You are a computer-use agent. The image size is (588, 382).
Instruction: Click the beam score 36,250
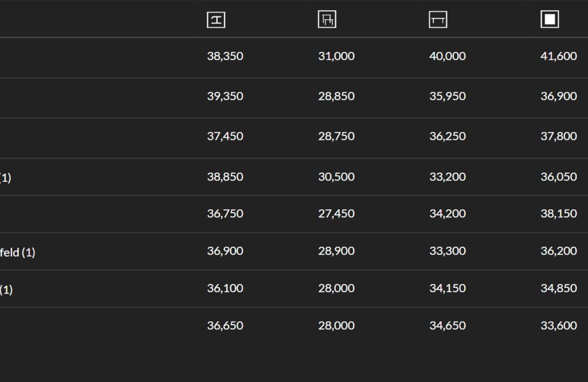pyautogui.click(x=447, y=136)
